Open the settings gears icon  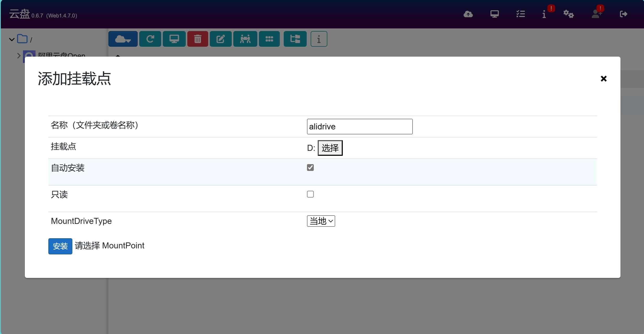[x=568, y=14]
